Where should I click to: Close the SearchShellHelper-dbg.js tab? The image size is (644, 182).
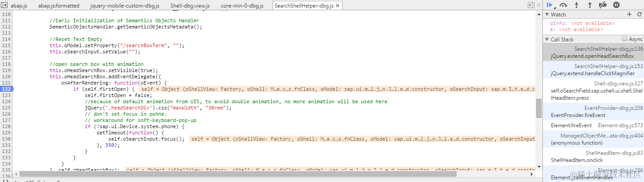point(337,6)
